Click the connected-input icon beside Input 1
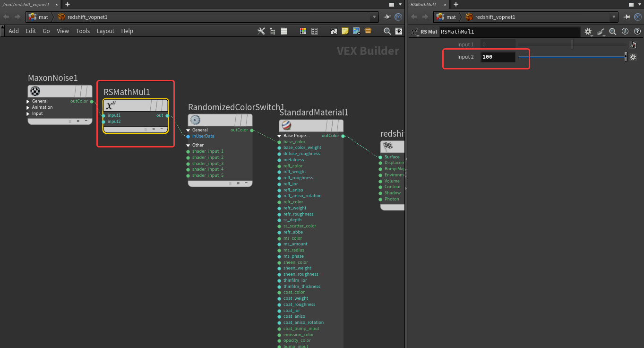The image size is (644, 348). (x=634, y=44)
